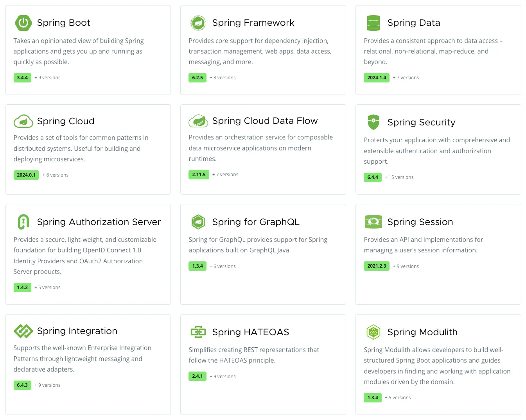Click the Spring Cloud Data Flow icon
This screenshot has width=526, height=420.
click(198, 121)
